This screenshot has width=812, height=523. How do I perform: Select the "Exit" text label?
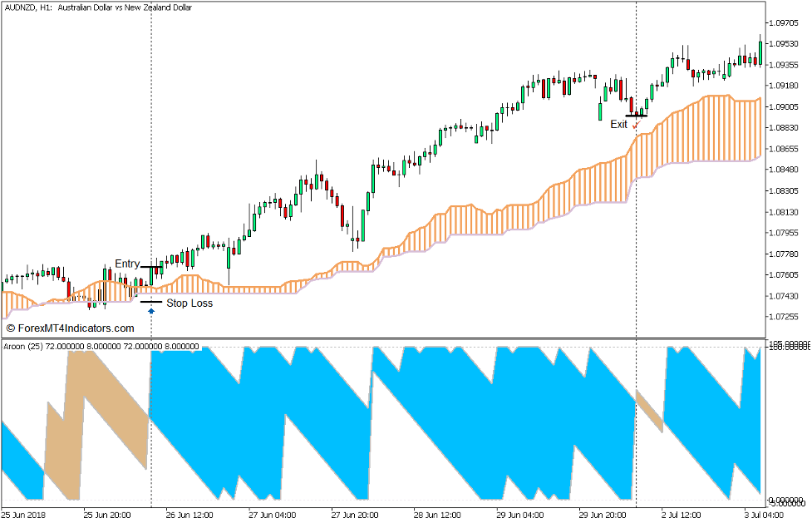[619, 125]
